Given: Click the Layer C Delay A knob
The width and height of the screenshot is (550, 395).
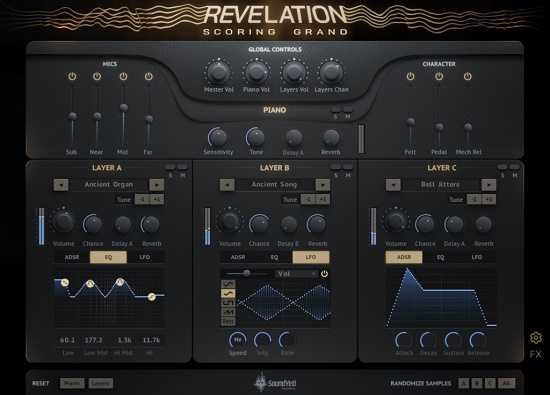Looking at the screenshot, I should (x=454, y=224).
